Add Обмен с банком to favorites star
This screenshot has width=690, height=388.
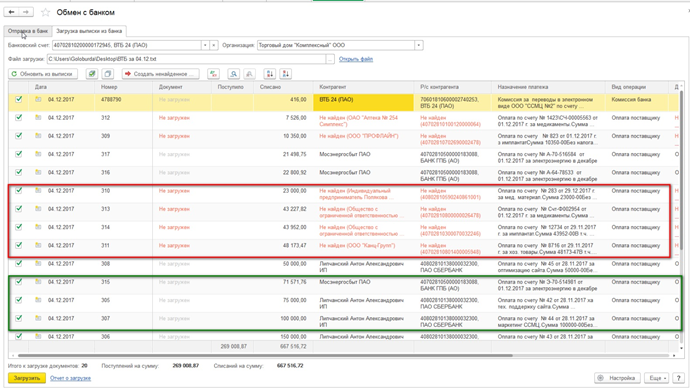(45, 12)
